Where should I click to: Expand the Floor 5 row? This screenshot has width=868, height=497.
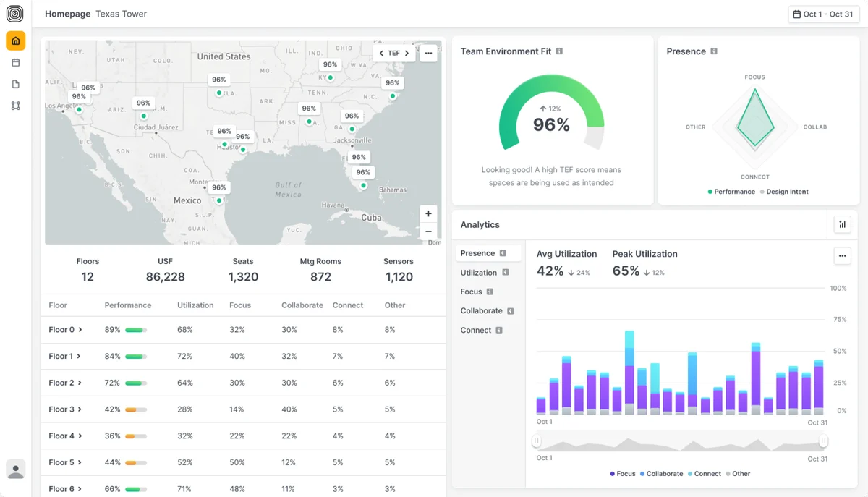(x=80, y=462)
